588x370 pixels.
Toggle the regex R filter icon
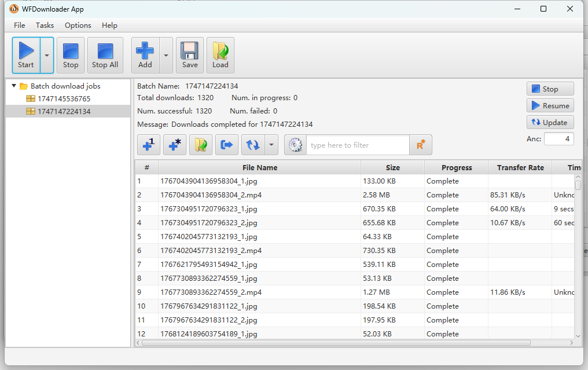[421, 145]
